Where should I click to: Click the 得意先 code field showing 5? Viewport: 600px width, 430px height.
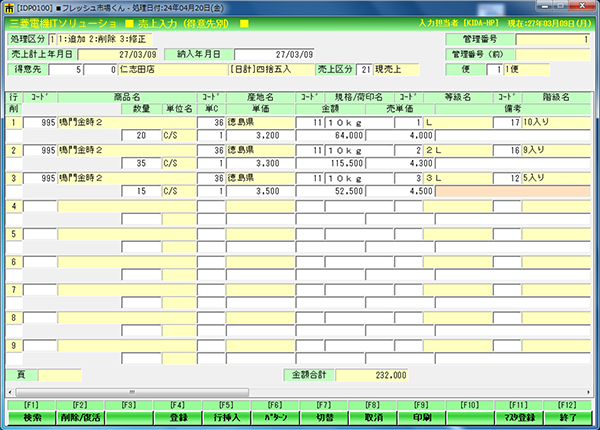67,70
